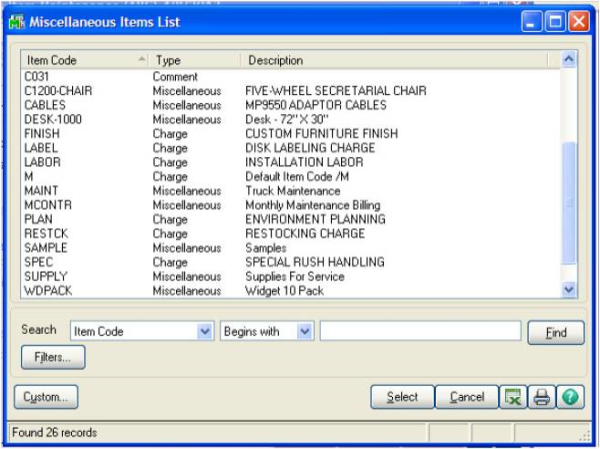Open the Filters dialog
600x449 pixels.
[x=53, y=357]
